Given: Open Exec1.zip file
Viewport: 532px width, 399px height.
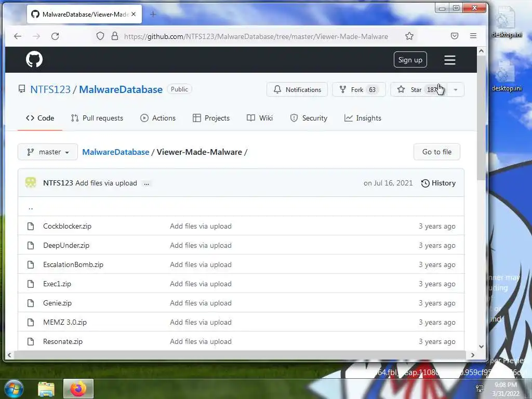Looking at the screenshot, I should click(x=57, y=284).
